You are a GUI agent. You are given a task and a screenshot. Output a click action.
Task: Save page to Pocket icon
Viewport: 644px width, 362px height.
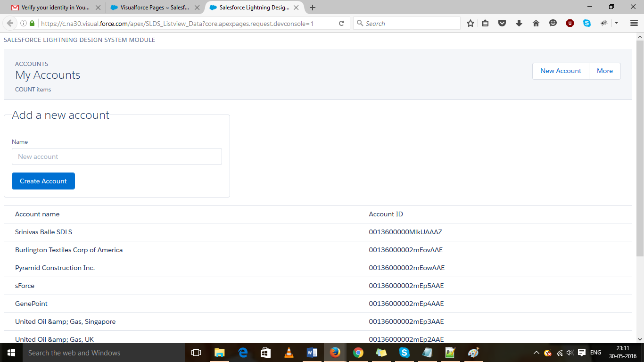[x=502, y=23]
